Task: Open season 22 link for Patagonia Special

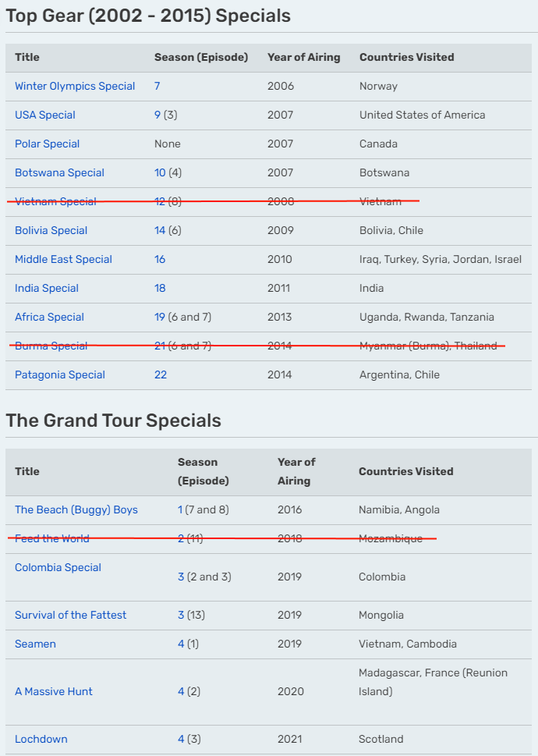Action: [x=161, y=374]
